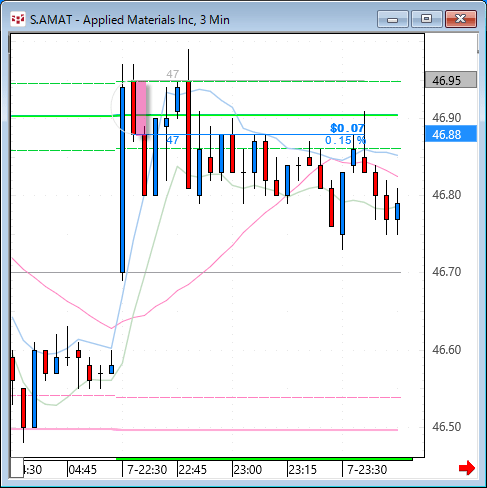Click the red arrow at the bottom right
The height and width of the screenshot is (488, 487).
point(467,468)
